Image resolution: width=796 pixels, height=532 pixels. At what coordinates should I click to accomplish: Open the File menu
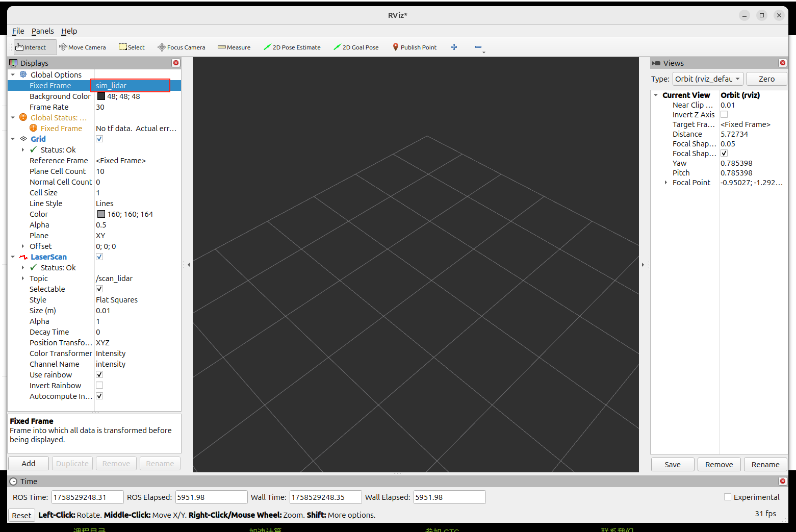coord(18,31)
